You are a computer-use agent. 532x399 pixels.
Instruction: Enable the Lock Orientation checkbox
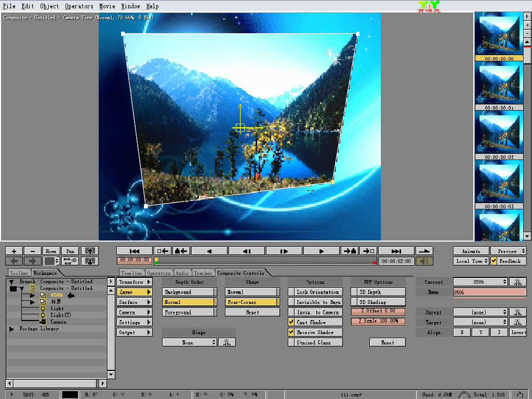(x=291, y=292)
